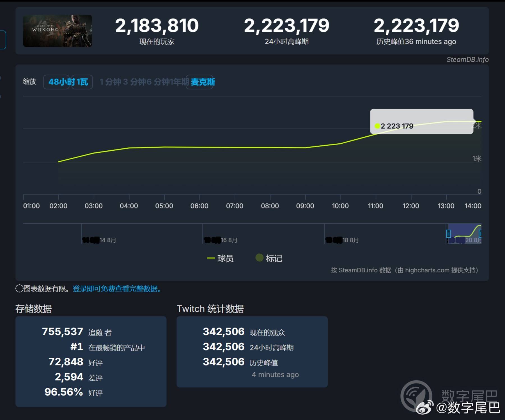Image resolution: width=505 pixels, height=420 pixels.
Task: Click the right navigator range handle
Action: click(480, 234)
